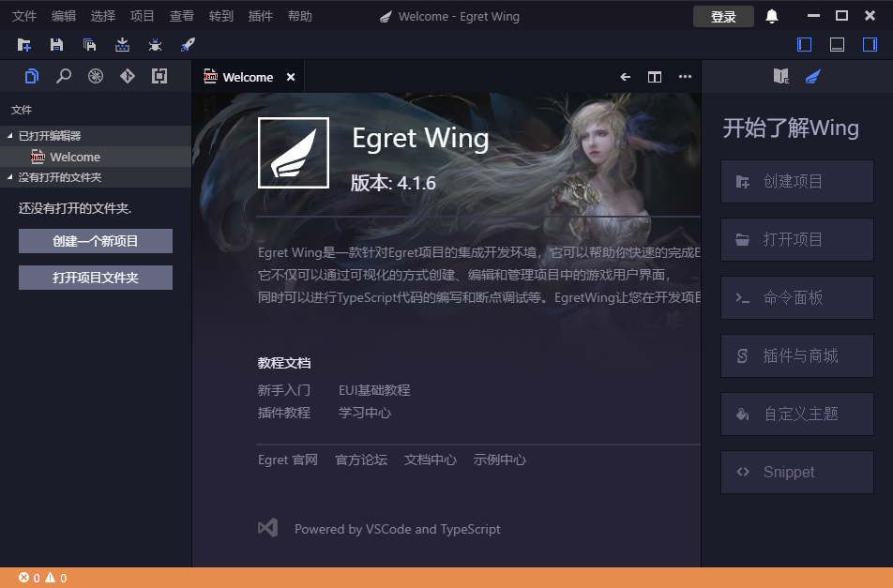Click the save file toolbar icon
Viewport: 893px width, 588px height.
tap(56, 44)
